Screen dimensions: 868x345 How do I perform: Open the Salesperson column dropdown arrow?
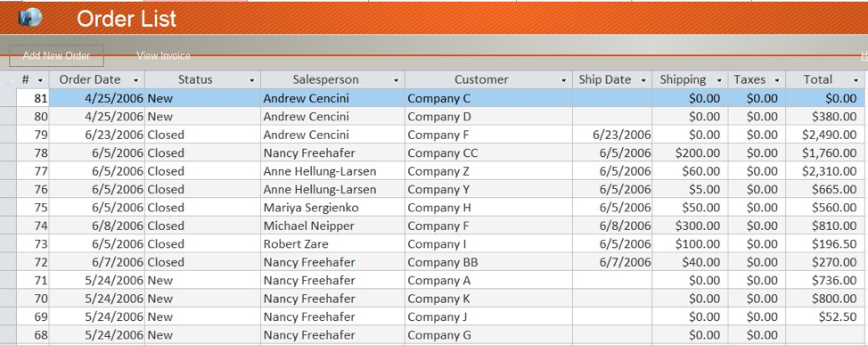397,80
